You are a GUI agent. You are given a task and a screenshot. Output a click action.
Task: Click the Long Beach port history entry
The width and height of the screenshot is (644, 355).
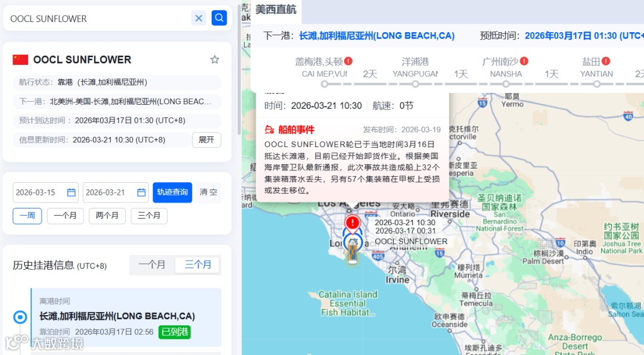(126, 317)
